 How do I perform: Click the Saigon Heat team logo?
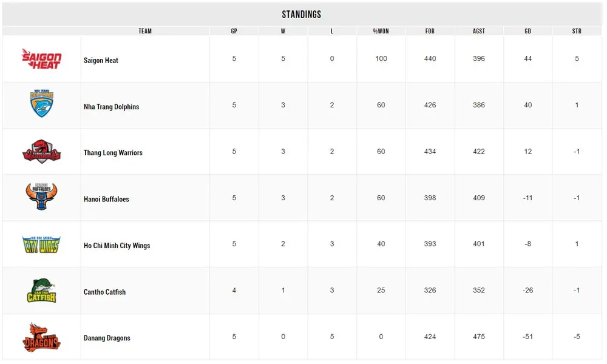coord(41,59)
